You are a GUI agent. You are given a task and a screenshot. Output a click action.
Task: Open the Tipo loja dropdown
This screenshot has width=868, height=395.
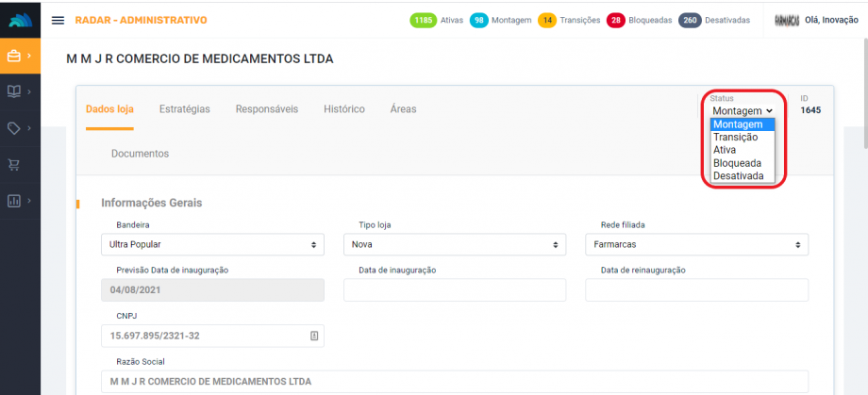454,244
